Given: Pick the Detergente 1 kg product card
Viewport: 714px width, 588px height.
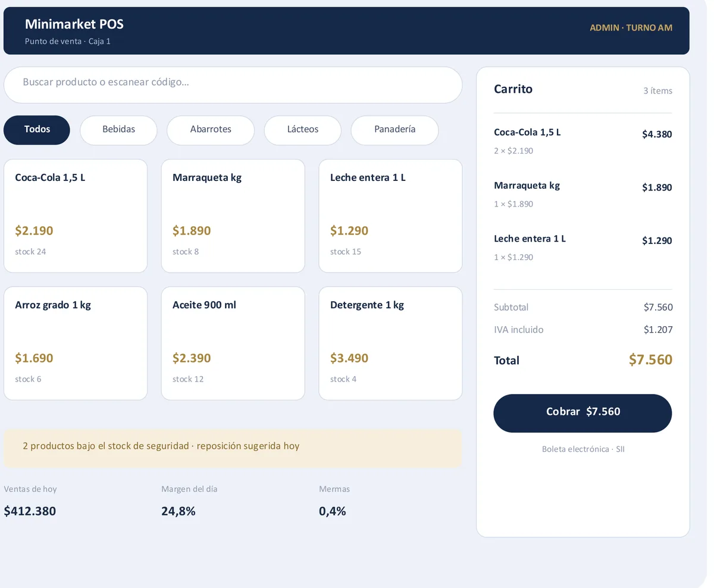Looking at the screenshot, I should (x=390, y=343).
